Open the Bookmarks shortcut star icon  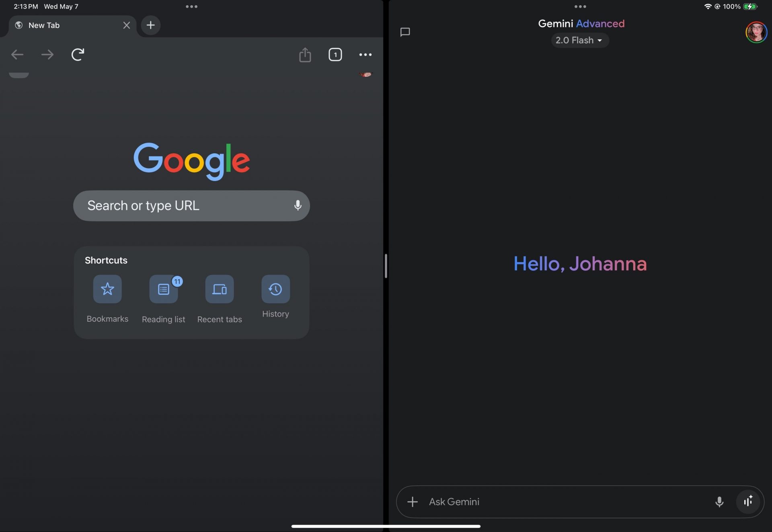[x=107, y=289]
